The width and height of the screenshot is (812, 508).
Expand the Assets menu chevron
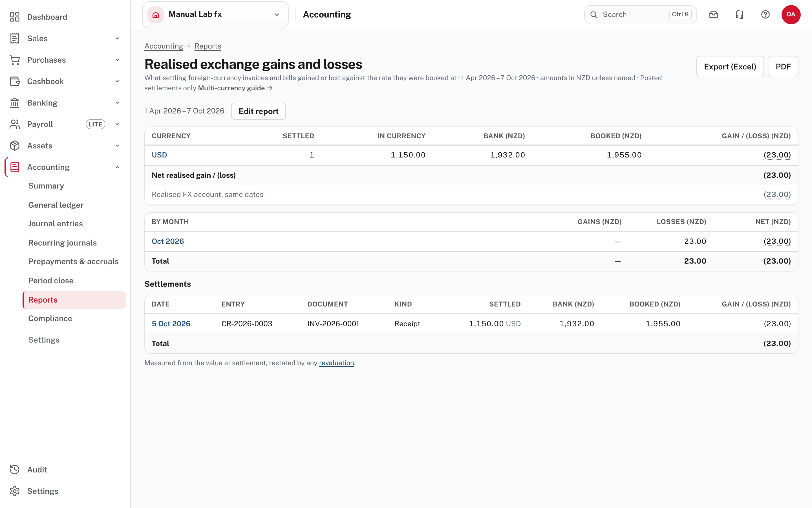click(x=118, y=146)
